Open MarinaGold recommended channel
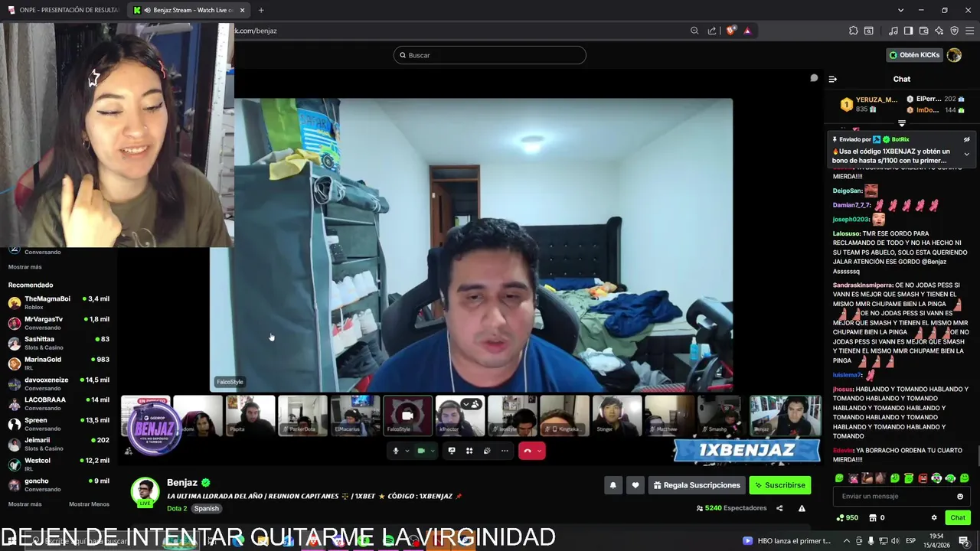The width and height of the screenshot is (980, 551). pos(58,363)
